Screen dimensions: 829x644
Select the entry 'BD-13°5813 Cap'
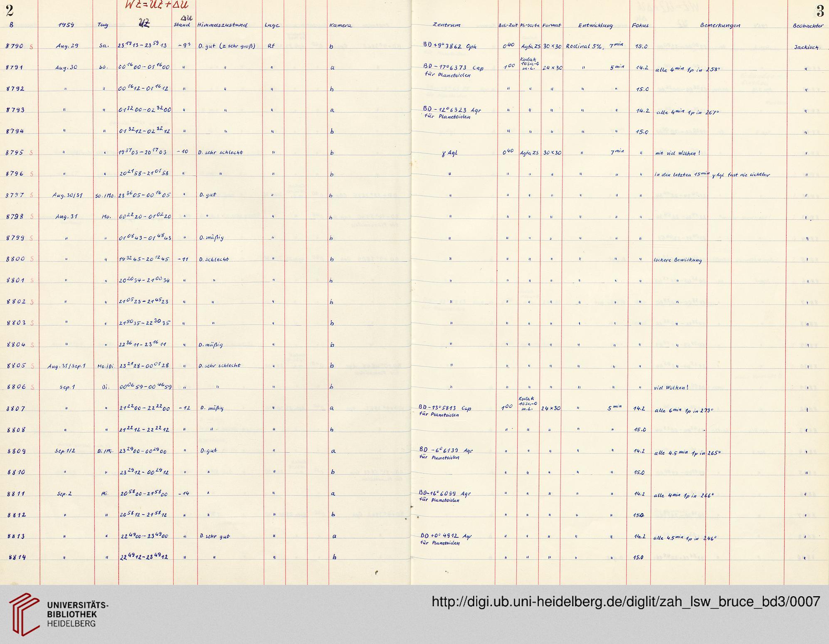pyautogui.click(x=445, y=408)
